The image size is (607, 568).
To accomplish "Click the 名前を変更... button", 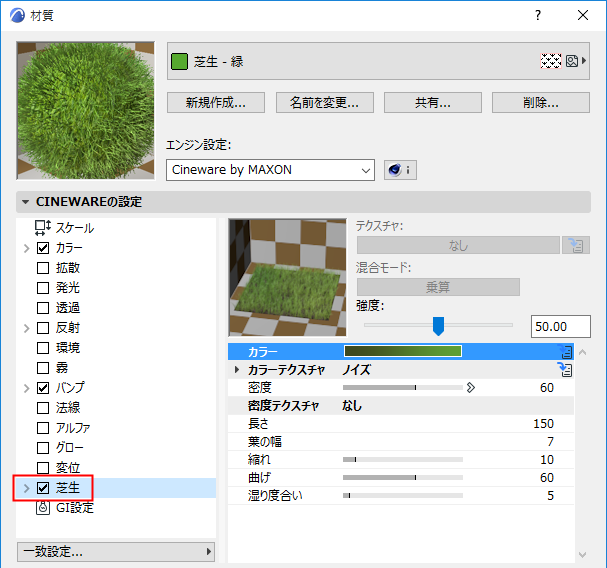I will (x=324, y=103).
